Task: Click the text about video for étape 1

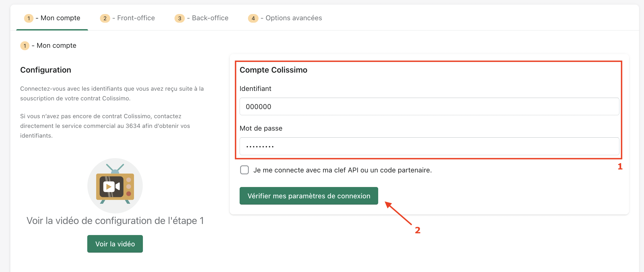Action: [x=115, y=221]
